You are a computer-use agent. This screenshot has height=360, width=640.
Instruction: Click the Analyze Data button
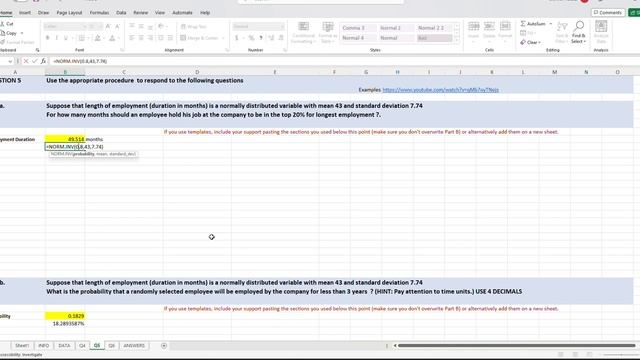coord(601,33)
